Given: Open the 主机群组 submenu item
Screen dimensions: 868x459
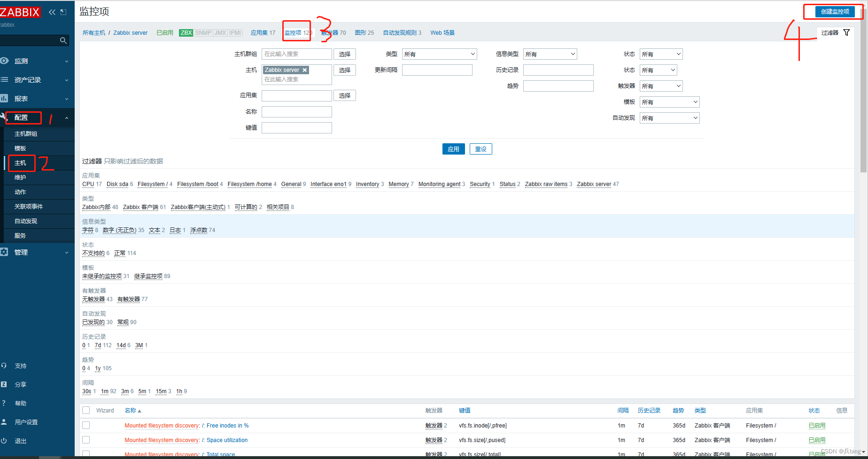Looking at the screenshot, I should tap(26, 134).
